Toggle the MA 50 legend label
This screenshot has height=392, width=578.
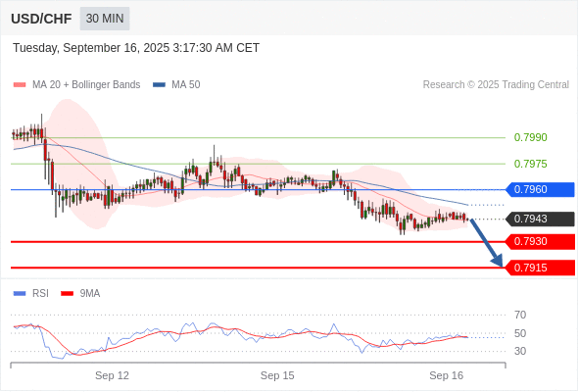[x=186, y=85]
